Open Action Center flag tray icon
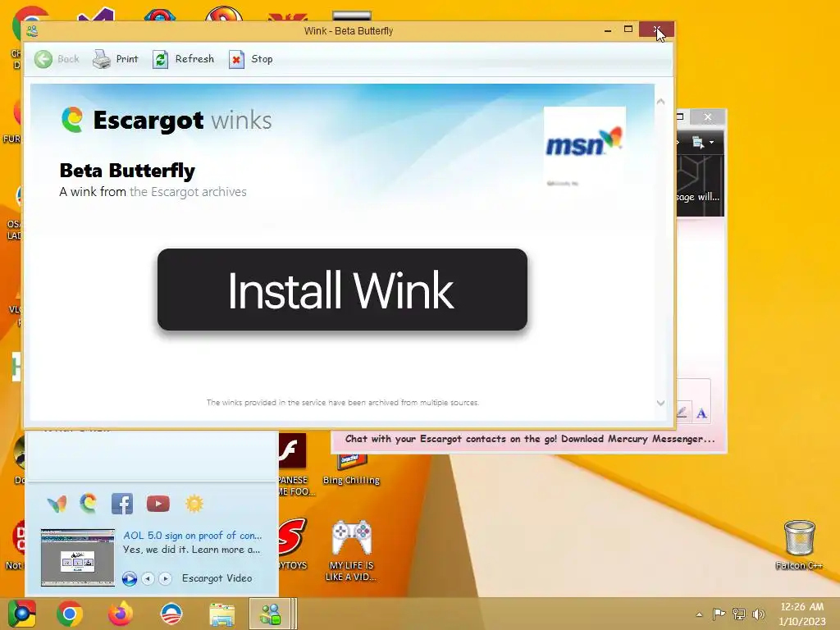The width and height of the screenshot is (840, 630). click(x=719, y=614)
